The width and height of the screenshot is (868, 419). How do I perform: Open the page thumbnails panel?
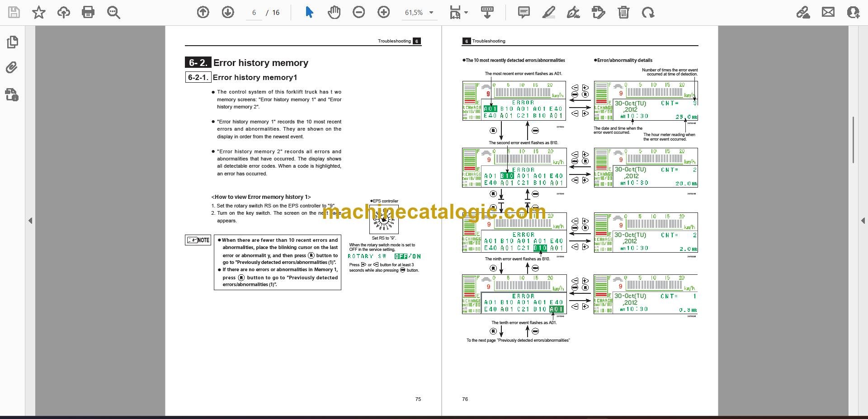click(x=12, y=42)
